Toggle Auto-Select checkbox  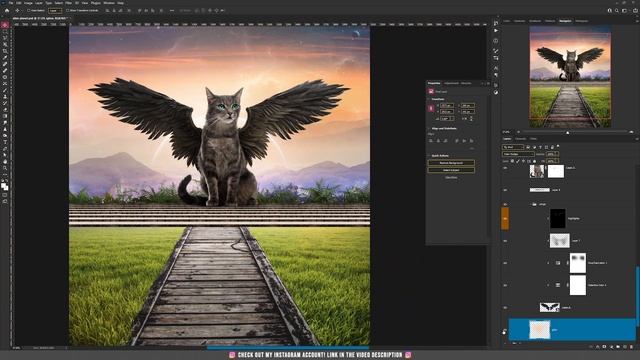point(29,10)
